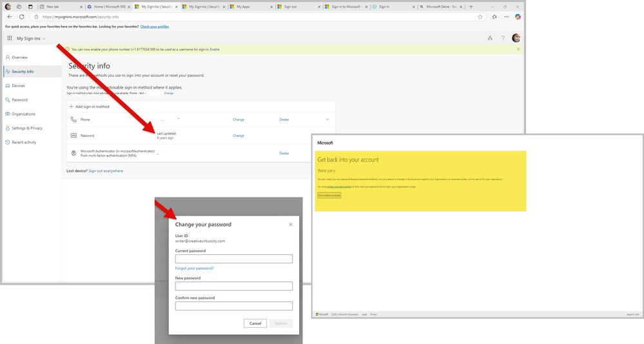The image size is (644, 344).
Task: Open help question mark in header
Action: point(503,38)
